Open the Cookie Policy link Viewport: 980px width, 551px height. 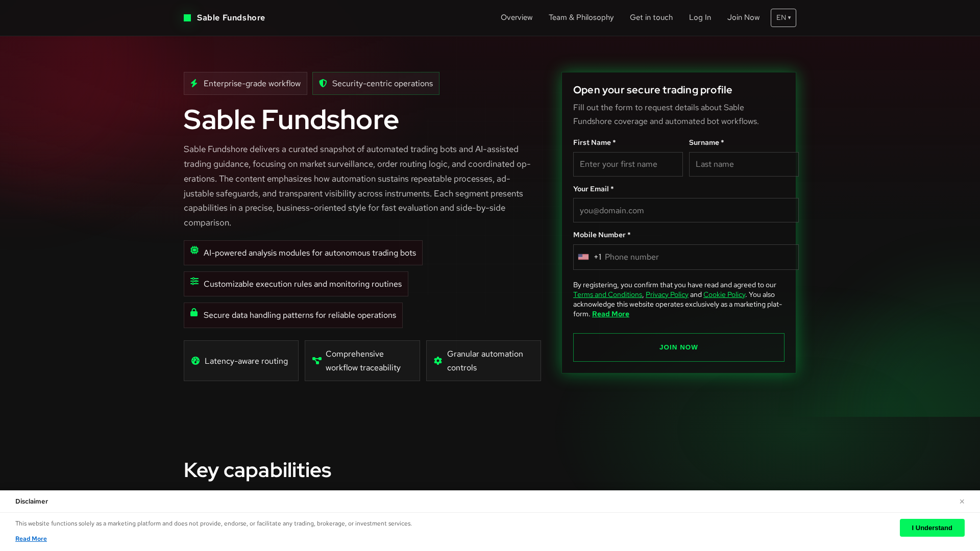724,294
